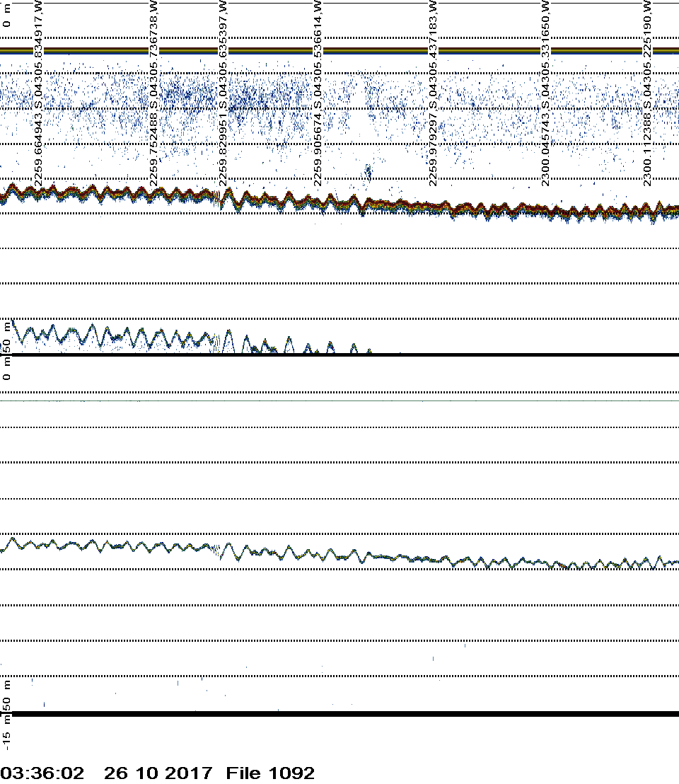The width and height of the screenshot is (679, 784).
Task: Select position label '2259.979297,S,04305.437183,W'
Action: pos(433,93)
